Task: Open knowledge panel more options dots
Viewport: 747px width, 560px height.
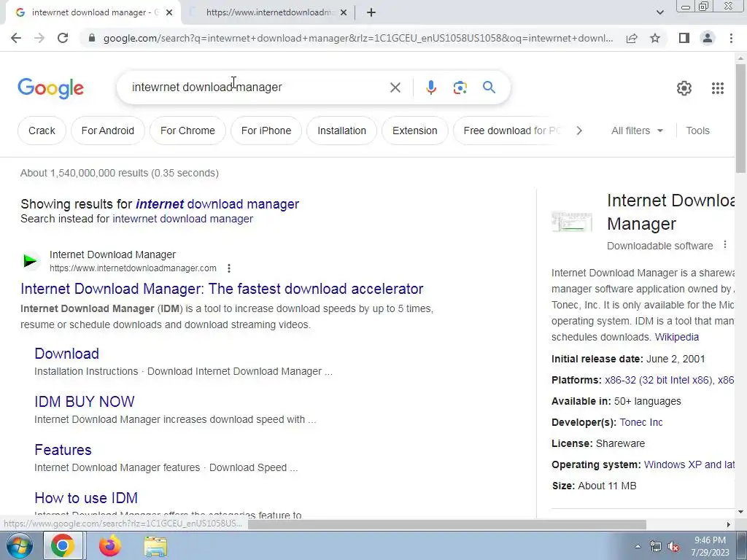Action: point(724,245)
